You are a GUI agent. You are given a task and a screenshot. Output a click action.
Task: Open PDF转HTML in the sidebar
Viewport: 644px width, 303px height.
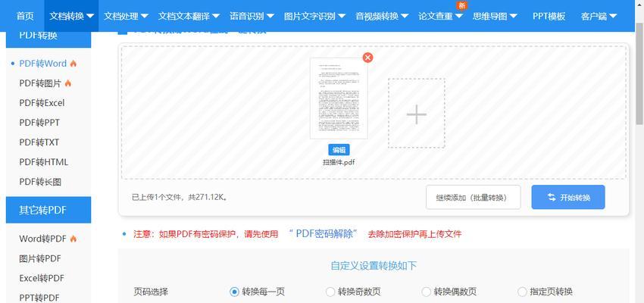coord(43,162)
